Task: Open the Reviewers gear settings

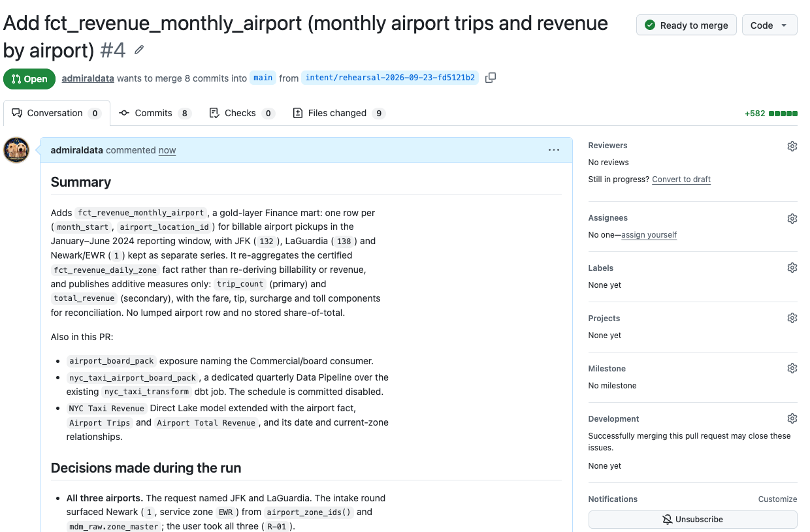Action: pos(792,146)
